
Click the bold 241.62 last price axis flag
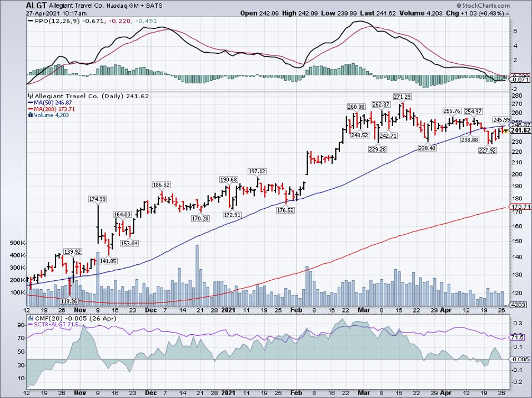coord(520,130)
